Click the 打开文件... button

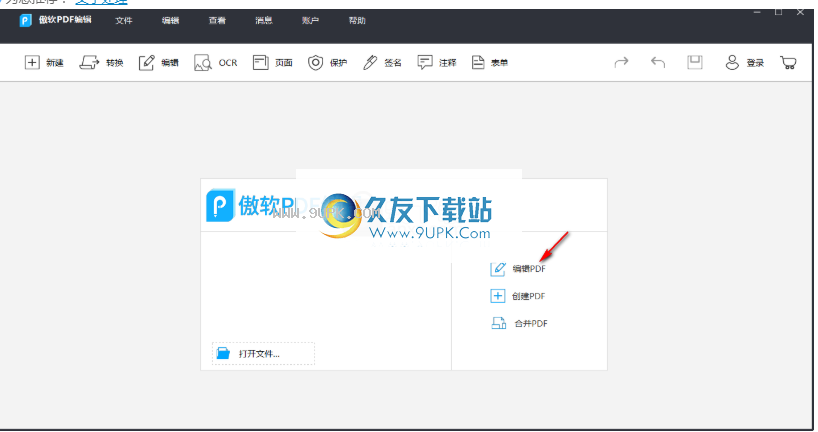[x=263, y=353]
